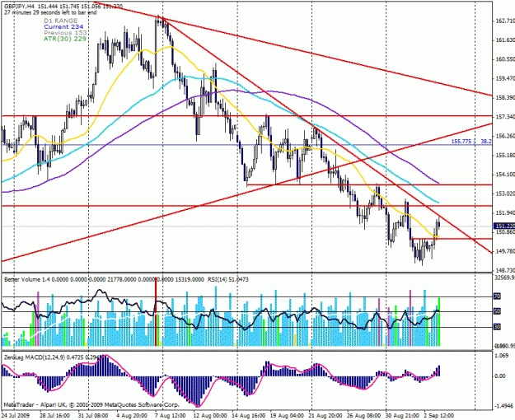Click the '4 Aug 20:00' time axis label
This screenshot has height=420, width=515.
click(x=132, y=416)
